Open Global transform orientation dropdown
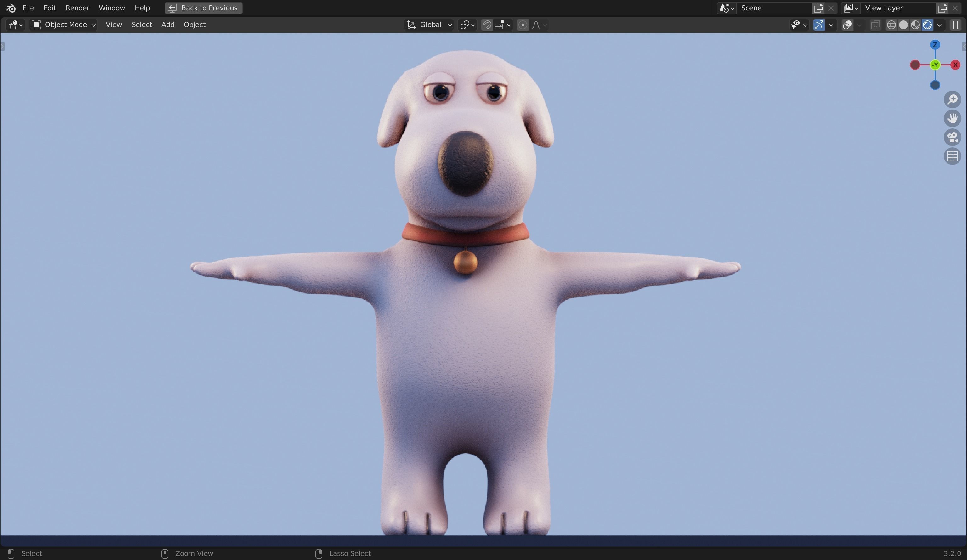 click(x=429, y=25)
